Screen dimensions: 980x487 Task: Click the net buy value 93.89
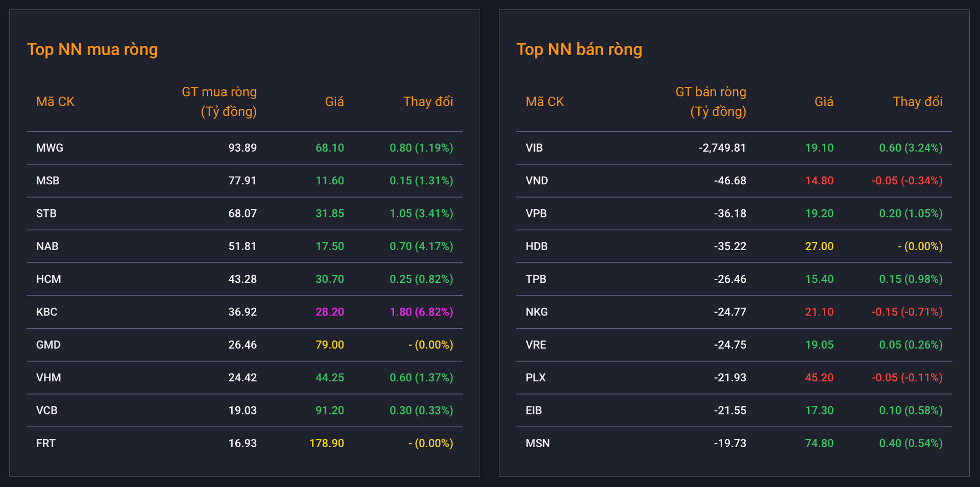242,148
